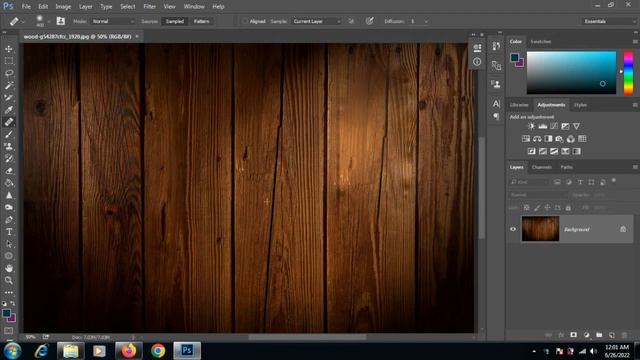
Task: Open the Essentials workspace dropdown
Action: [x=609, y=21]
